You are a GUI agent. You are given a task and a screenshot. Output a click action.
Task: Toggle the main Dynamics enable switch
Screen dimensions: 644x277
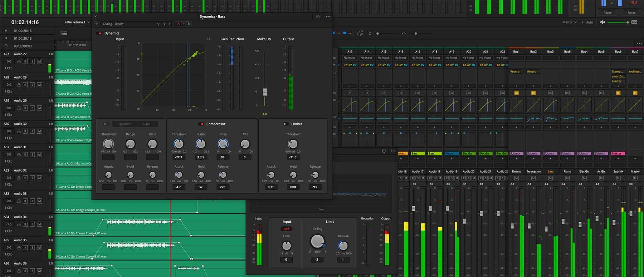pyautogui.click(x=99, y=33)
